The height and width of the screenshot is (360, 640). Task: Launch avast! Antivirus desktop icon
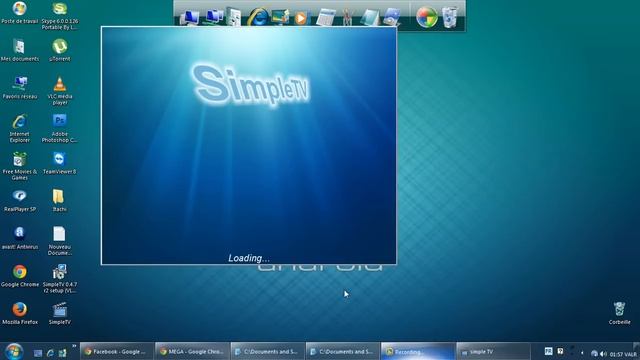pyautogui.click(x=20, y=238)
